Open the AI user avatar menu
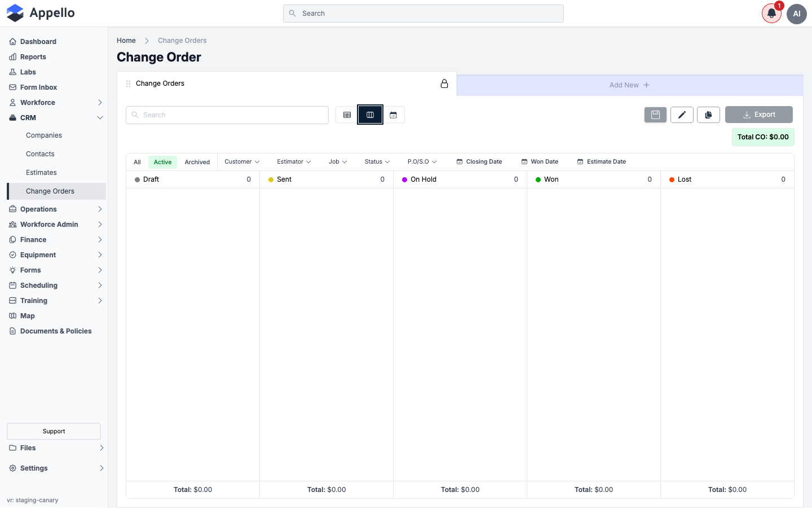812x518 pixels. [x=797, y=14]
